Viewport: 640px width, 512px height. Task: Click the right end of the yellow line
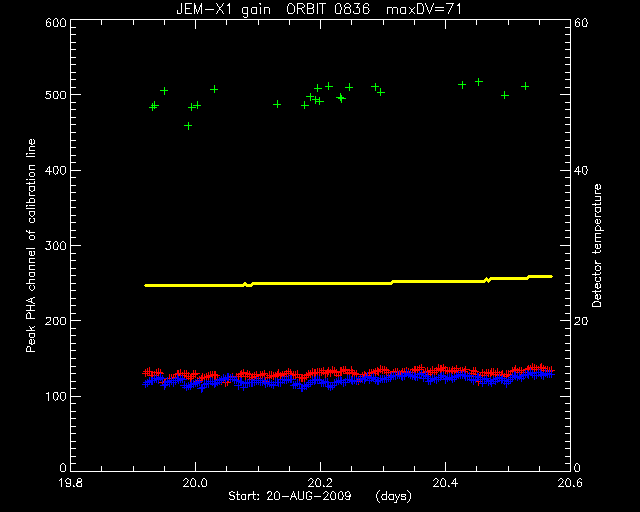[551, 276]
